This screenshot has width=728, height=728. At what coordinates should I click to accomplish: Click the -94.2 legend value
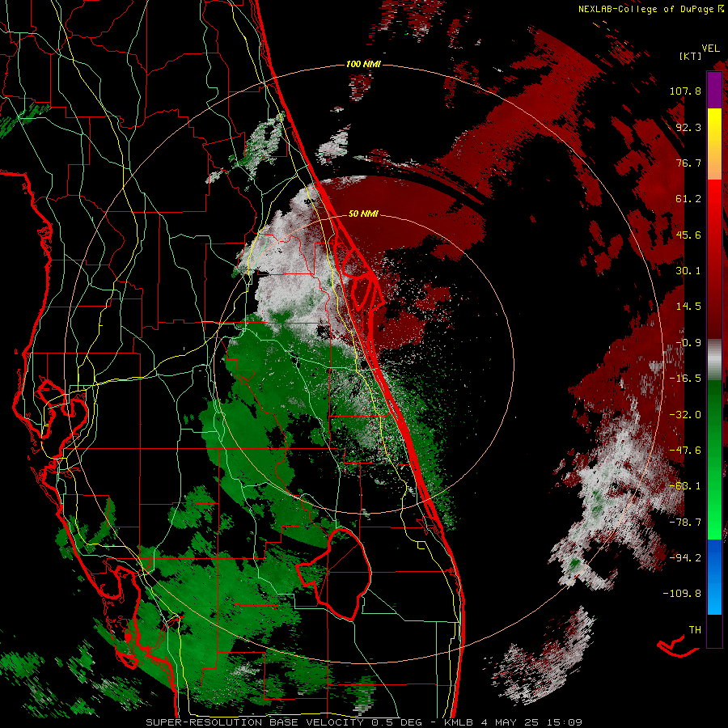(685, 558)
